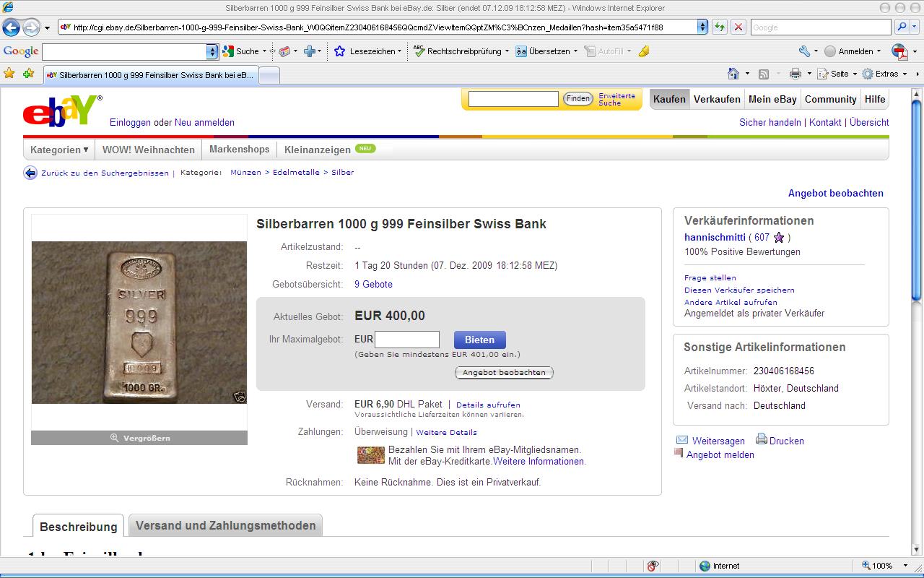The image size is (924, 578).
Task: Open the Home page icon
Action: coord(733,74)
